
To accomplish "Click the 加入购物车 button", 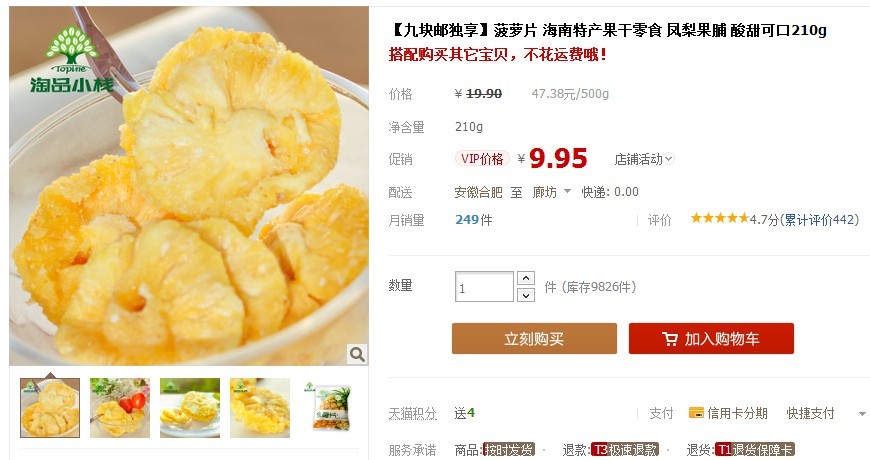I will click(711, 338).
